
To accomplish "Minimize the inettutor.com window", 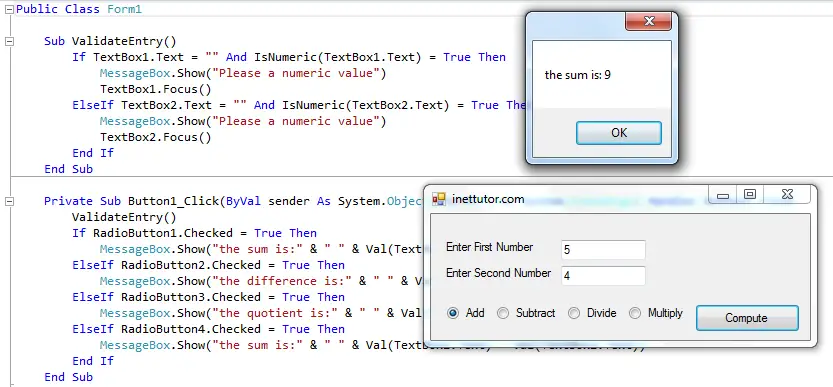I will coord(722,196).
